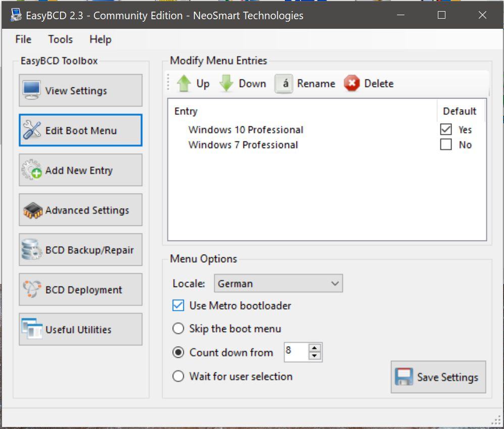Click the resize grip in the window corner
The image size is (504, 429).
497,420
